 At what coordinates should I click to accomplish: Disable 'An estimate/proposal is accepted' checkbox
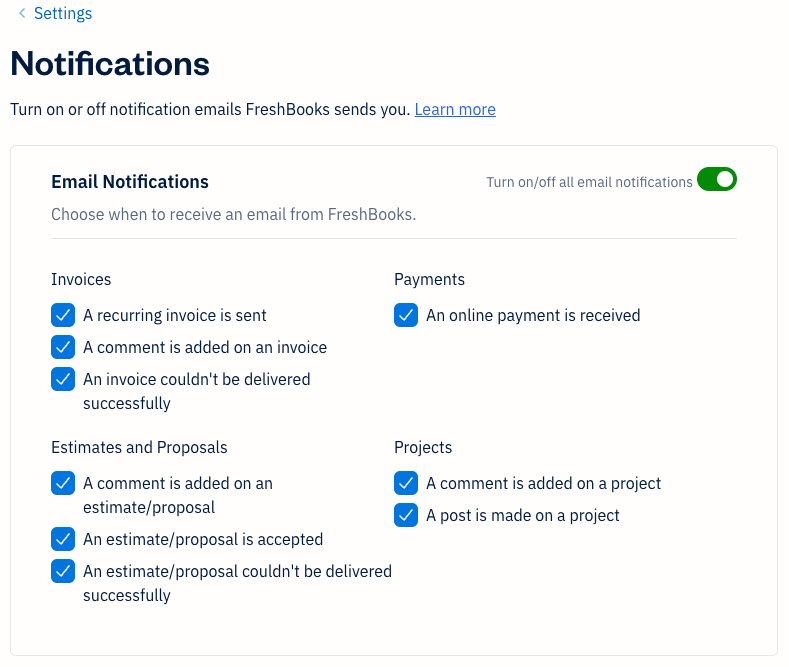(x=63, y=539)
